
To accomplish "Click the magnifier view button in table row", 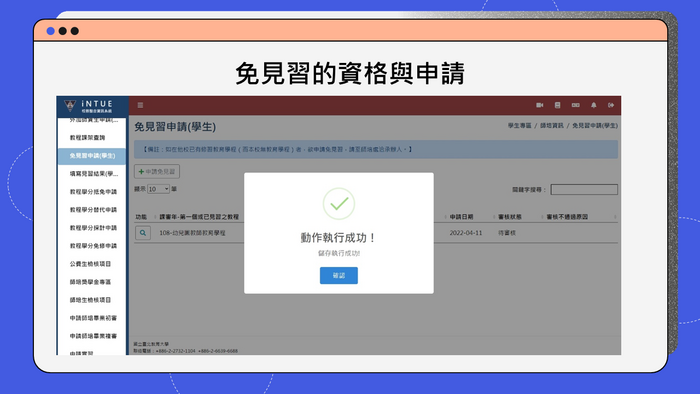I will 143,233.
